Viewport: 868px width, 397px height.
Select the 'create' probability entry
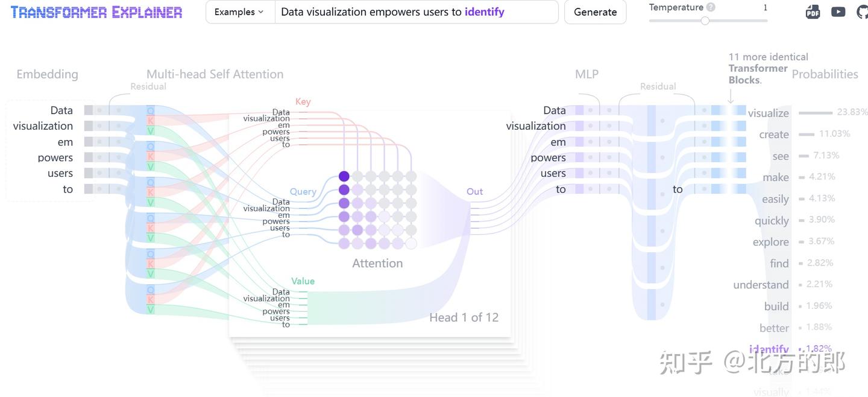(774, 135)
